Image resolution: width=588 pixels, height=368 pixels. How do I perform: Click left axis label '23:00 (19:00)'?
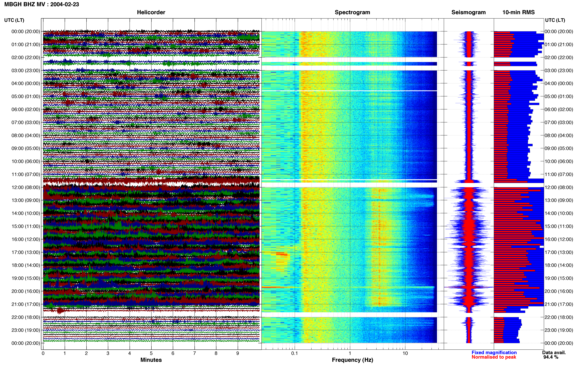click(26, 330)
